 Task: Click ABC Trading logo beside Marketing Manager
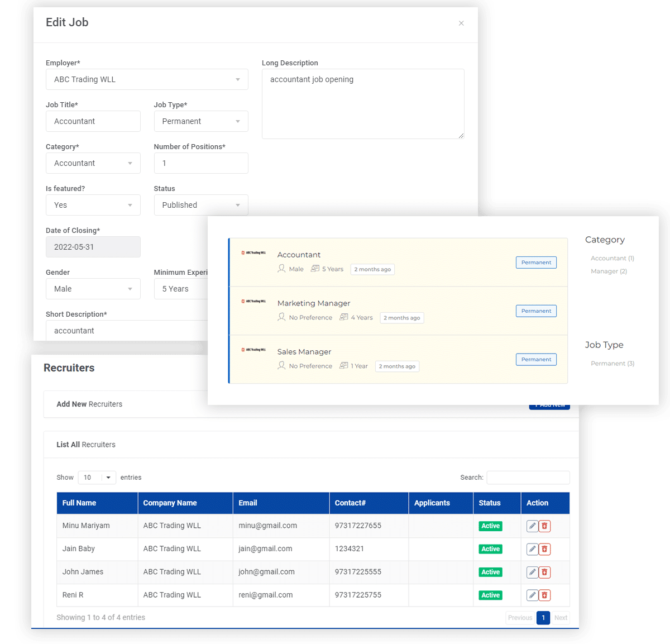coord(253,302)
